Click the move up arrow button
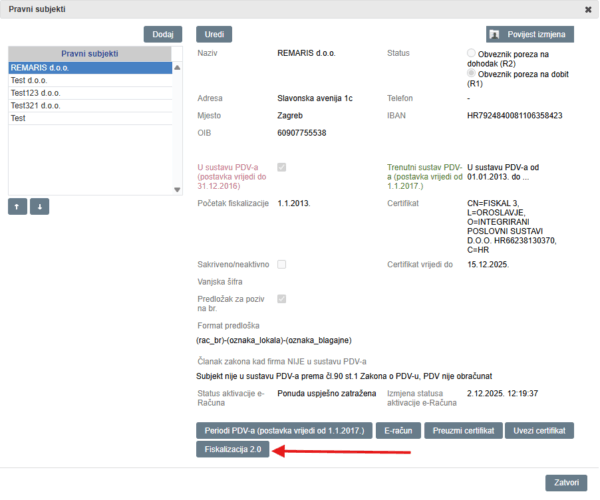Viewport: 600px width, 500px height. [18, 206]
